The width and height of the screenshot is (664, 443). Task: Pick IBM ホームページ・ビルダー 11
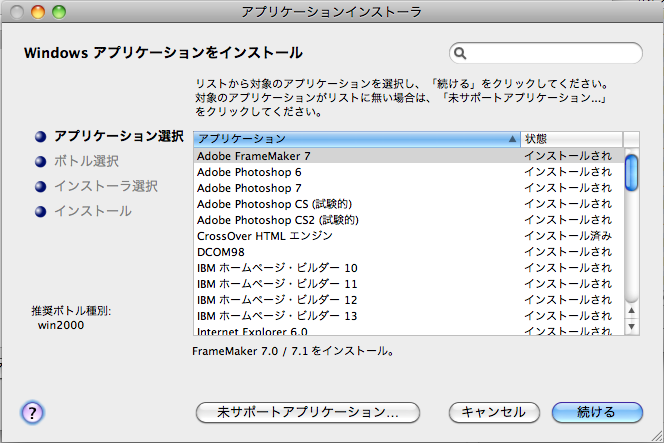(x=408, y=284)
